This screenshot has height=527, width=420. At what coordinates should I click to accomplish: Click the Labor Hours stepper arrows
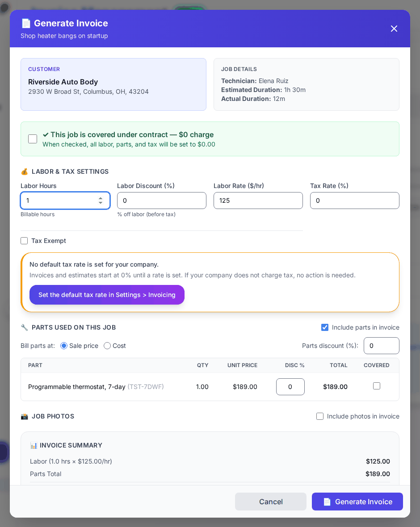[x=100, y=201]
